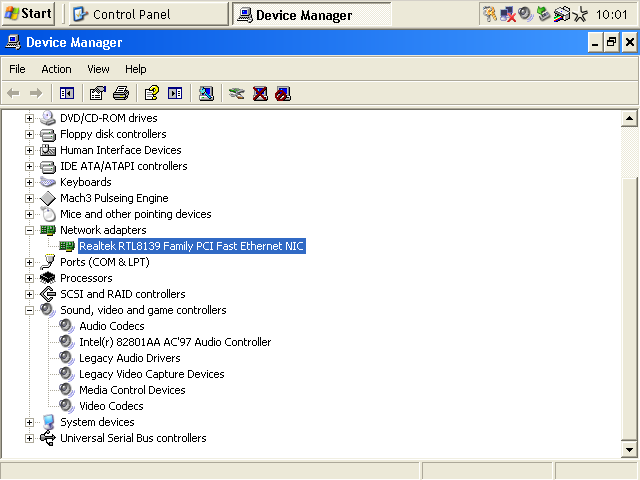
Task: Expand the Mach3 Pulseing Engine node
Action: (29, 198)
